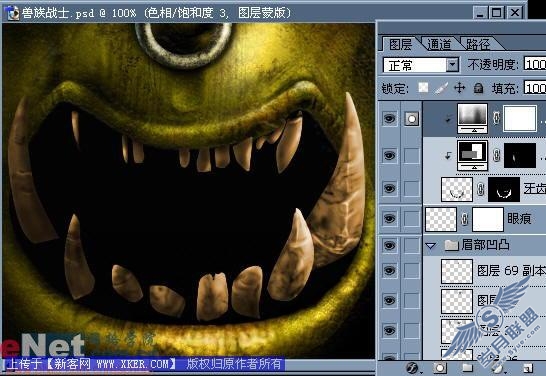Select the hue/saturation adjustment thumbnail of selected layer
Viewport: 546px width, 376px height.
[x=472, y=118]
